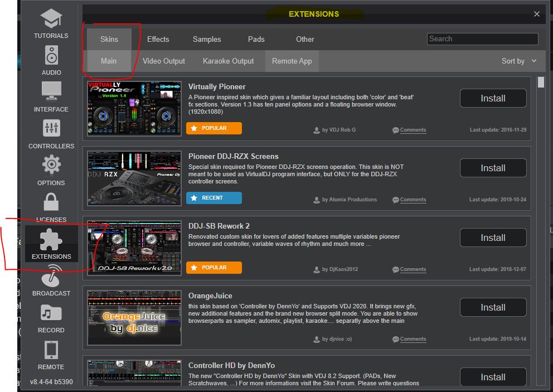Install the Virtually Pioneer skin

coord(493,98)
